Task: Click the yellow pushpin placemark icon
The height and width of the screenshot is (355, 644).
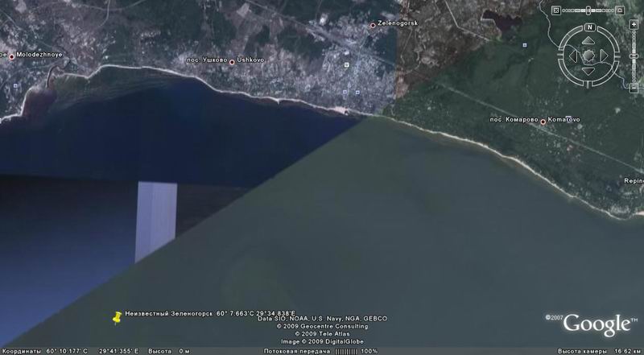Action: (x=117, y=316)
